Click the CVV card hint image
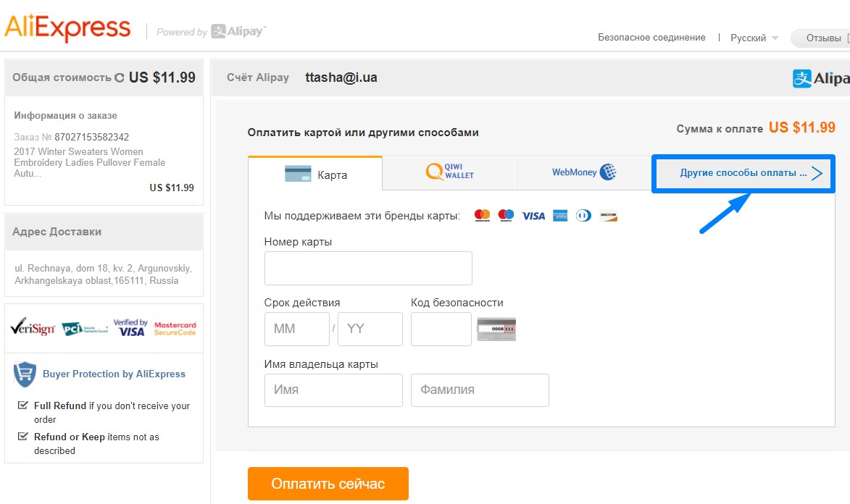Image resolution: width=850 pixels, height=504 pixels. (496, 329)
